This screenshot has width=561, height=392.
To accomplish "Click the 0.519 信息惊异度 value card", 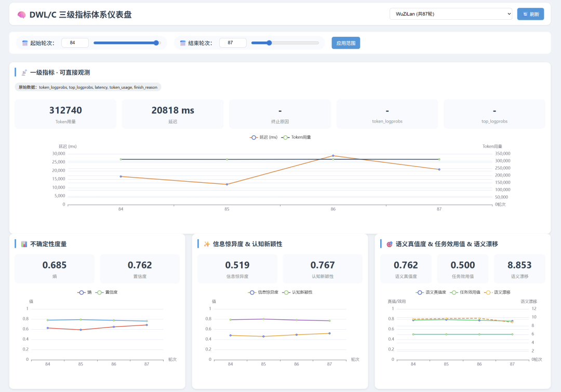I will pos(237,269).
